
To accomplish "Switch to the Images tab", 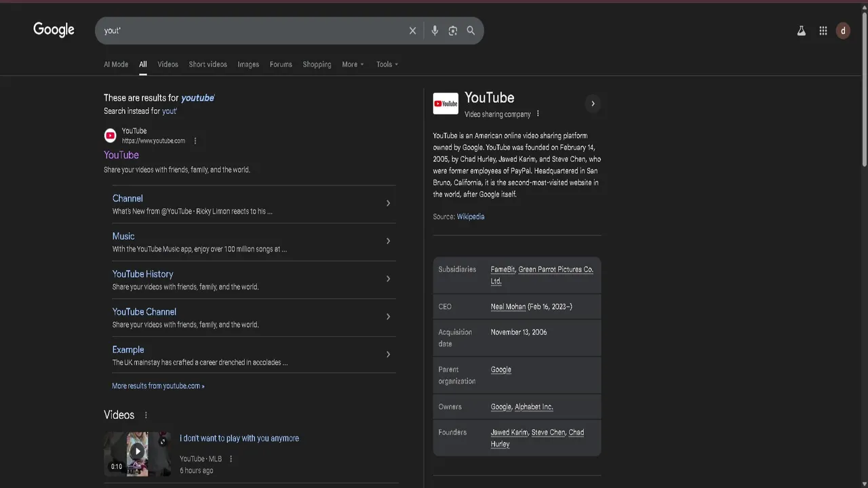I will (x=248, y=64).
